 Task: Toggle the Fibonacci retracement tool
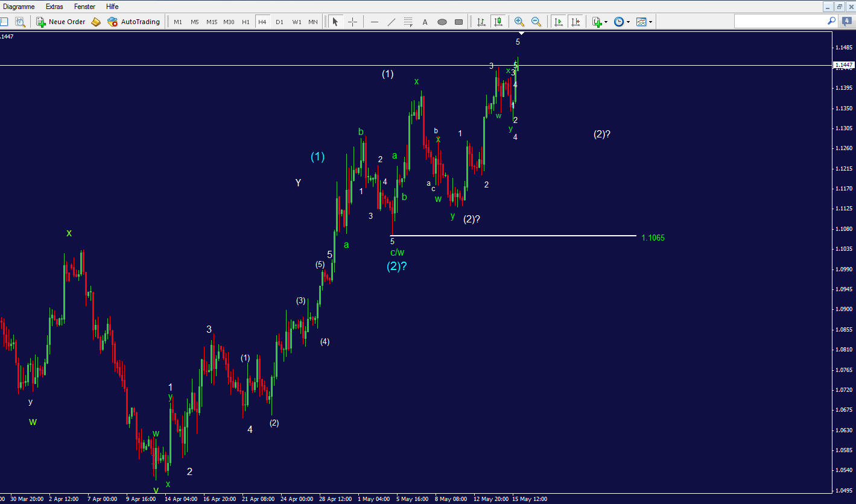408,22
